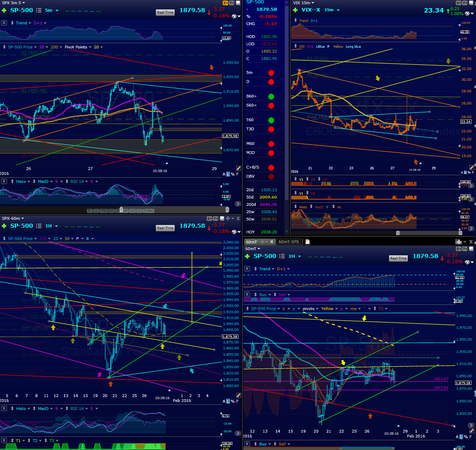
Task: Expand SP-500 Price dropdown in SPX 5m chart
Action: (x=35, y=47)
